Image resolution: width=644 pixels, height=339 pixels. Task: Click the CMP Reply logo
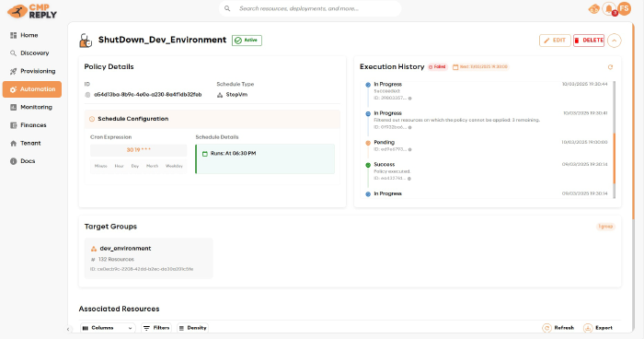click(x=32, y=11)
